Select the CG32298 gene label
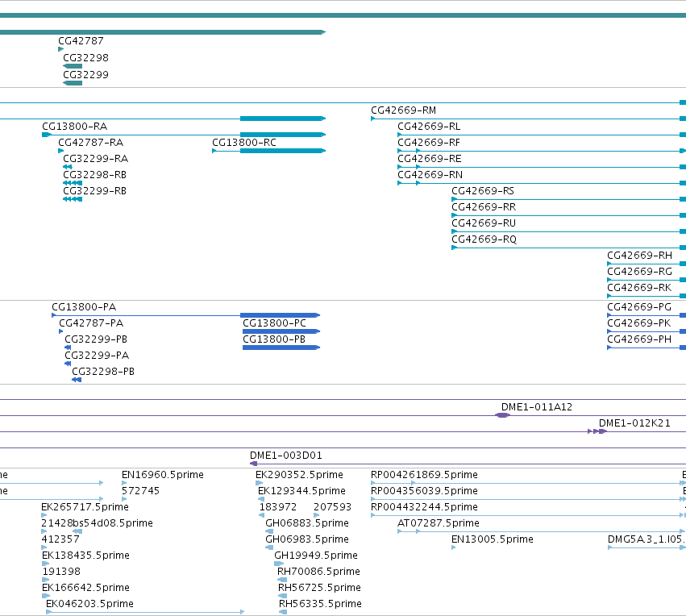The image size is (686, 616). [85, 58]
